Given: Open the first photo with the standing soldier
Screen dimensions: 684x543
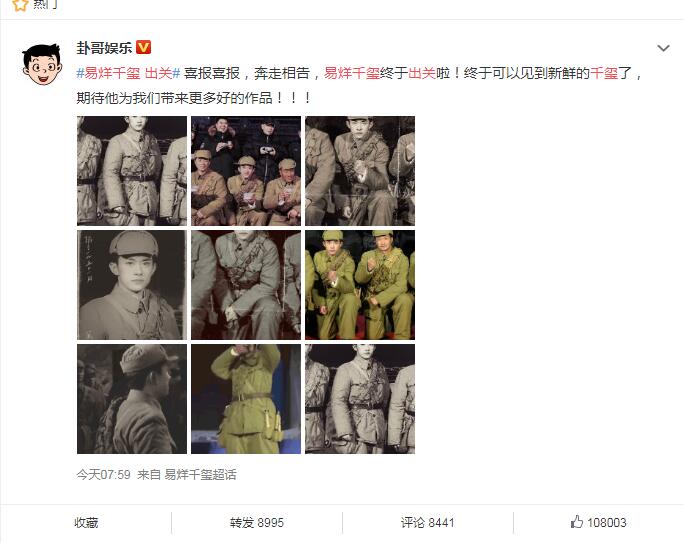Looking at the screenshot, I should [x=132, y=171].
